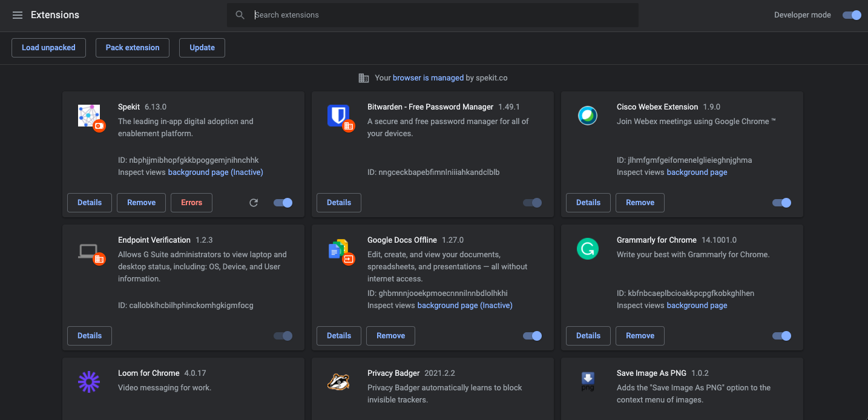This screenshot has width=868, height=420.
Task: Click the search magnifier icon
Action: pyautogui.click(x=240, y=15)
